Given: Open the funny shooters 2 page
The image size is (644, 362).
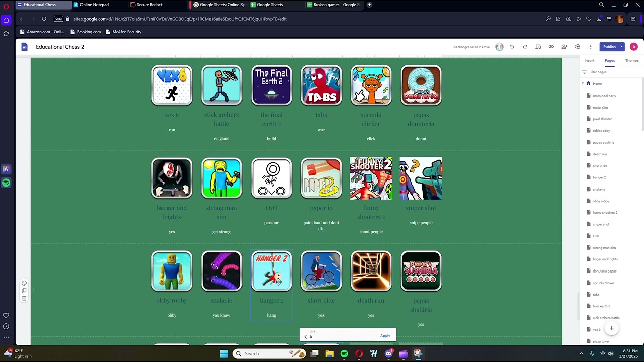Looking at the screenshot, I should coord(605,213).
